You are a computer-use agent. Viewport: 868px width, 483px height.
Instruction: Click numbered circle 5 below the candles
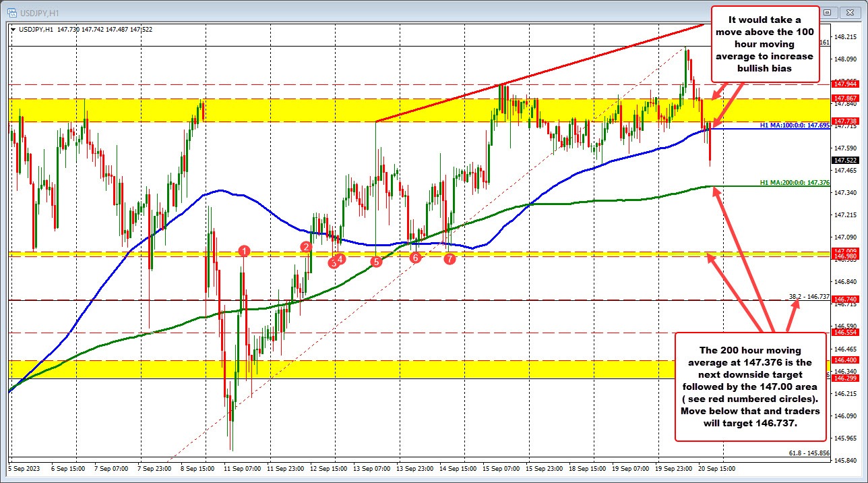click(x=376, y=262)
